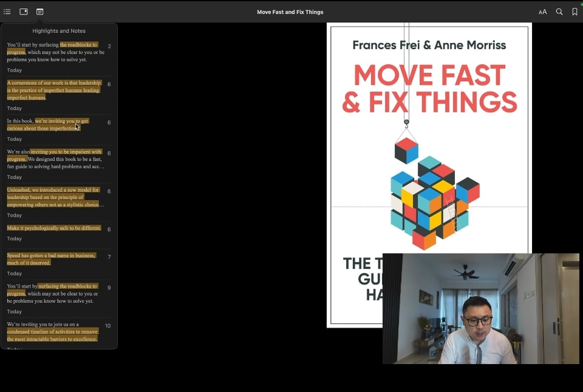Open the search magnifier icon
This screenshot has width=583, height=392.
click(x=559, y=12)
